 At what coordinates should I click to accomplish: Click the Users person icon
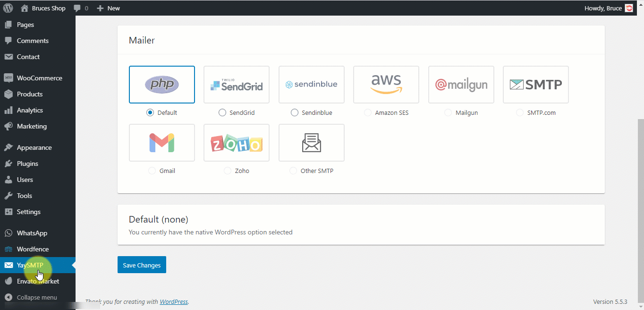pyautogui.click(x=8, y=180)
